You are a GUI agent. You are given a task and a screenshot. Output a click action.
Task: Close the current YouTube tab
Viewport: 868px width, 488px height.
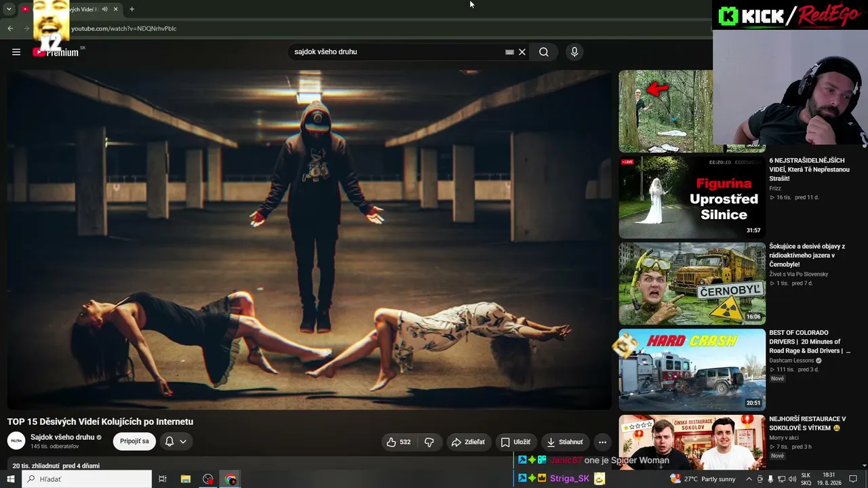click(115, 9)
